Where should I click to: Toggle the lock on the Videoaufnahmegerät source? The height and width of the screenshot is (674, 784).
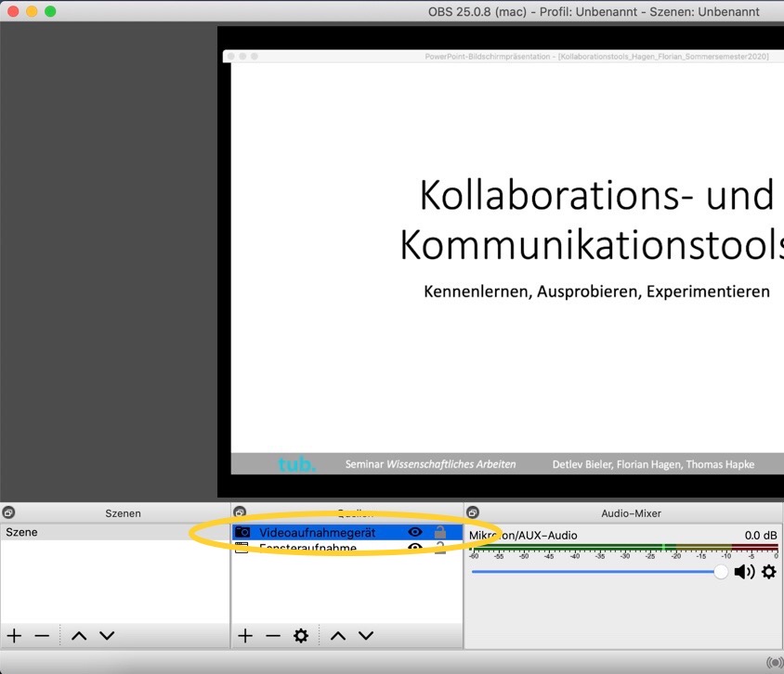coord(440,533)
